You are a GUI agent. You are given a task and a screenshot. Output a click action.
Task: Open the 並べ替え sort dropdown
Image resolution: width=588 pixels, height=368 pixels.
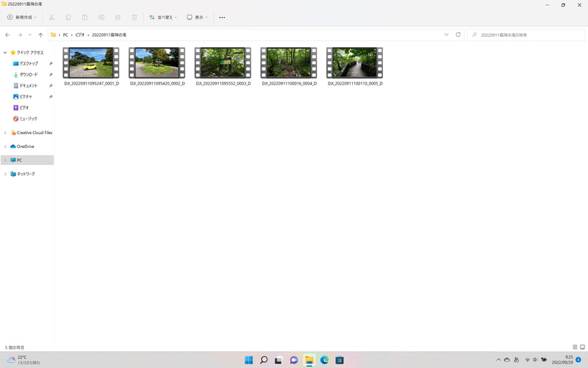pyautogui.click(x=162, y=17)
